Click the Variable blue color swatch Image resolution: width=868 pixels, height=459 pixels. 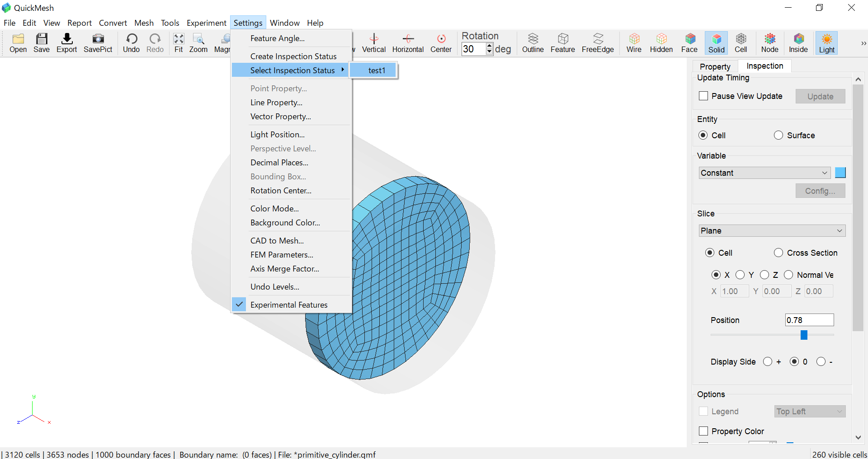[840, 173]
